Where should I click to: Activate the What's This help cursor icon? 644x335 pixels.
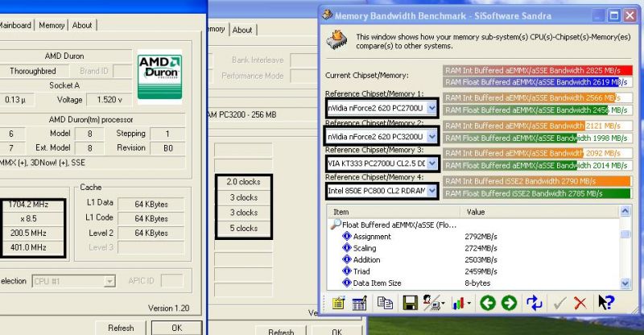[606, 303]
